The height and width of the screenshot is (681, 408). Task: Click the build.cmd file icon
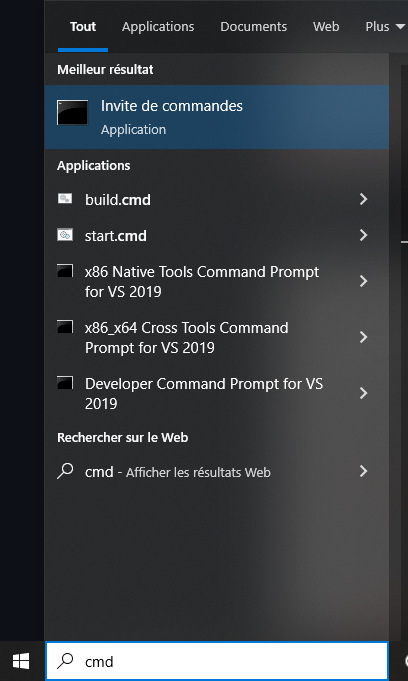coord(65,198)
